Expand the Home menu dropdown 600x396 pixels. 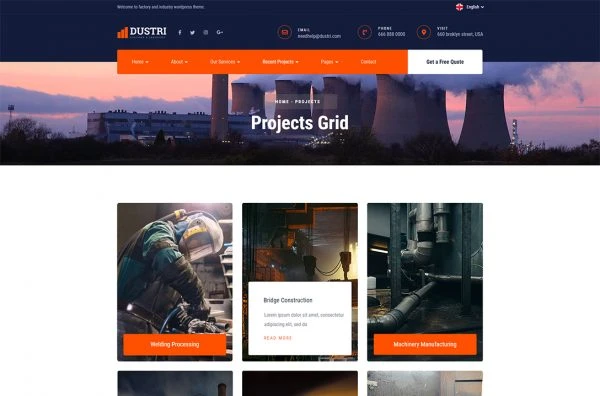[140, 62]
